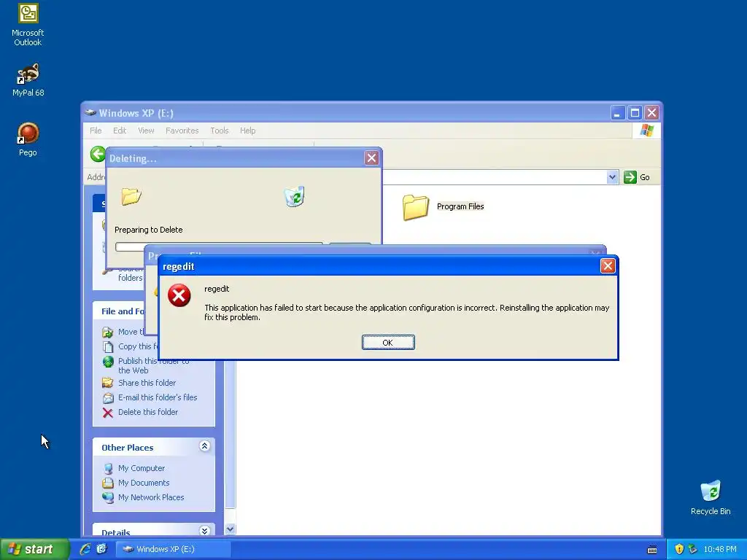
Task: Click the folder icon in Deleting dialog
Action: tap(131, 196)
